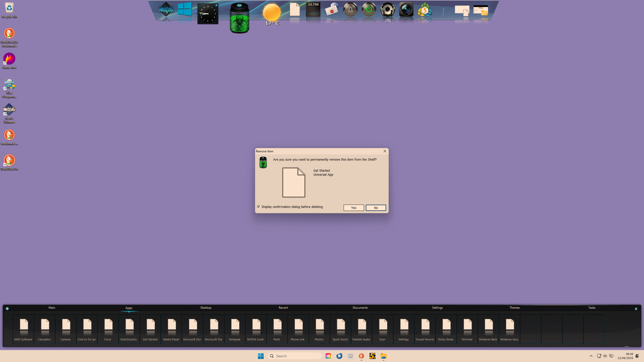Screen dimensions: 644x362
Task: Click the taskbar Search field
Action: (x=294, y=356)
